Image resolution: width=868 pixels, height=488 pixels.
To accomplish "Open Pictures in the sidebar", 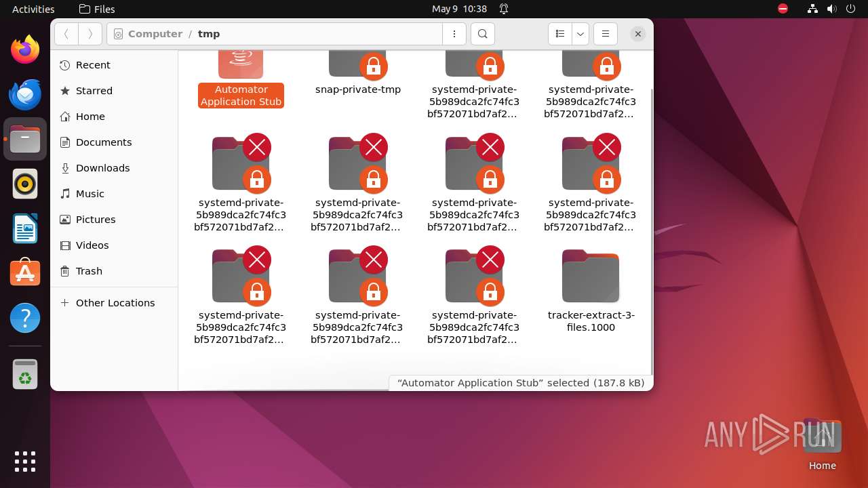I will 114,220.
